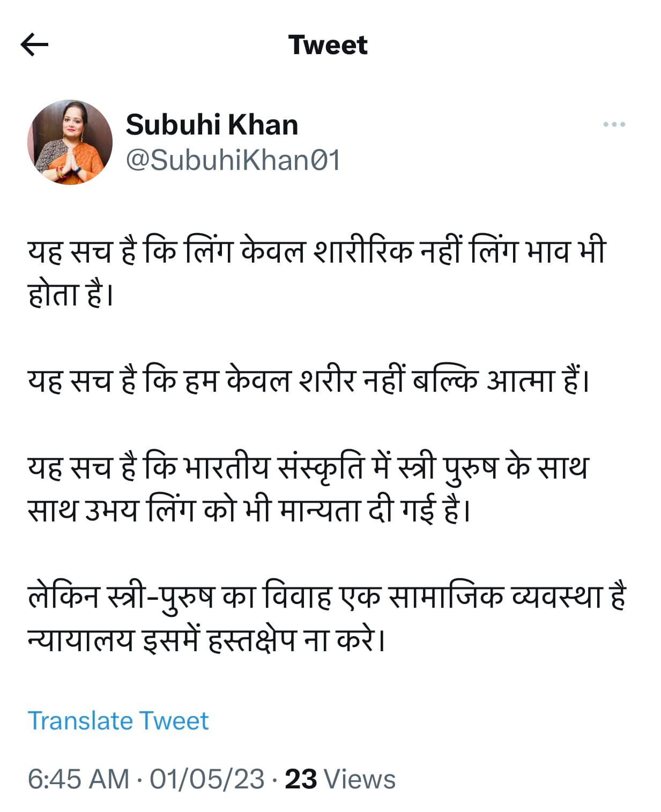Go back using the left arrow icon
The height and width of the screenshot is (812, 661).
pos(34,44)
